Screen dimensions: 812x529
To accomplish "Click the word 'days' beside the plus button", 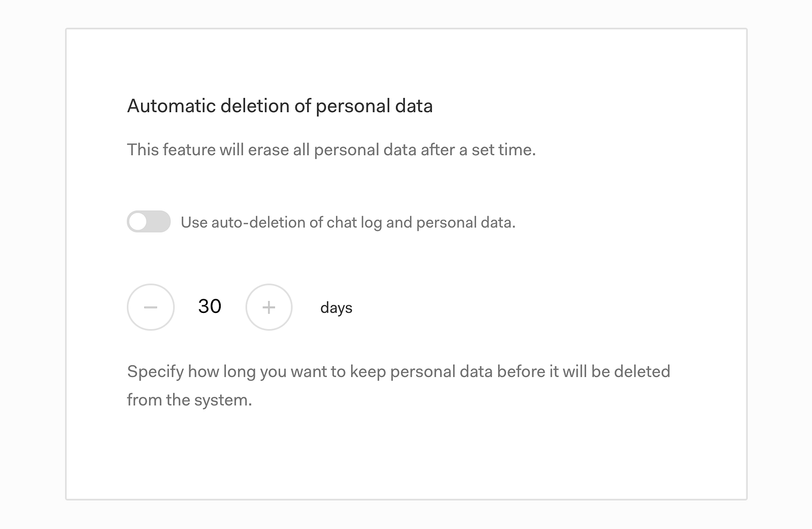I will coord(336,307).
